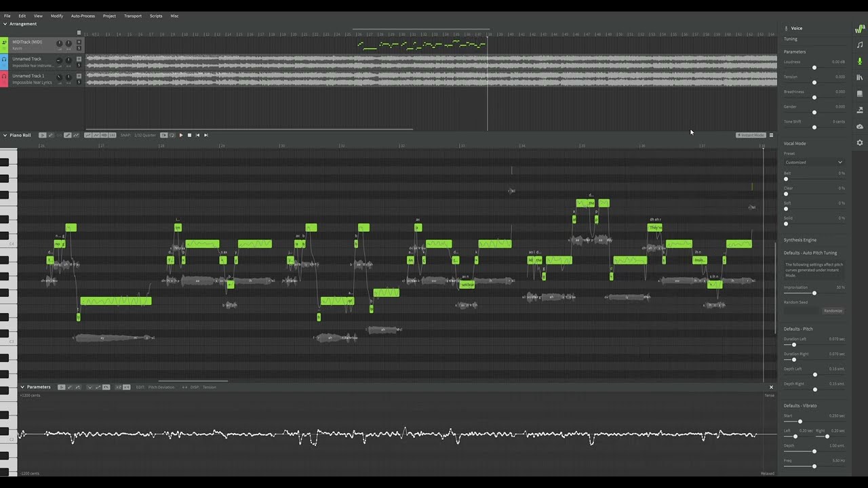
Task: Collapse the Piano Roll panel
Action: coord(5,135)
